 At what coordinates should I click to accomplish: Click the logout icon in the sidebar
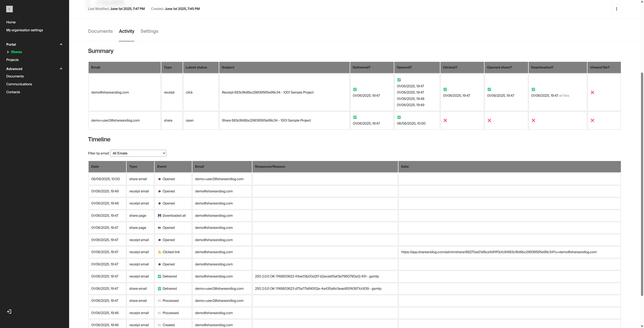click(x=9, y=312)
